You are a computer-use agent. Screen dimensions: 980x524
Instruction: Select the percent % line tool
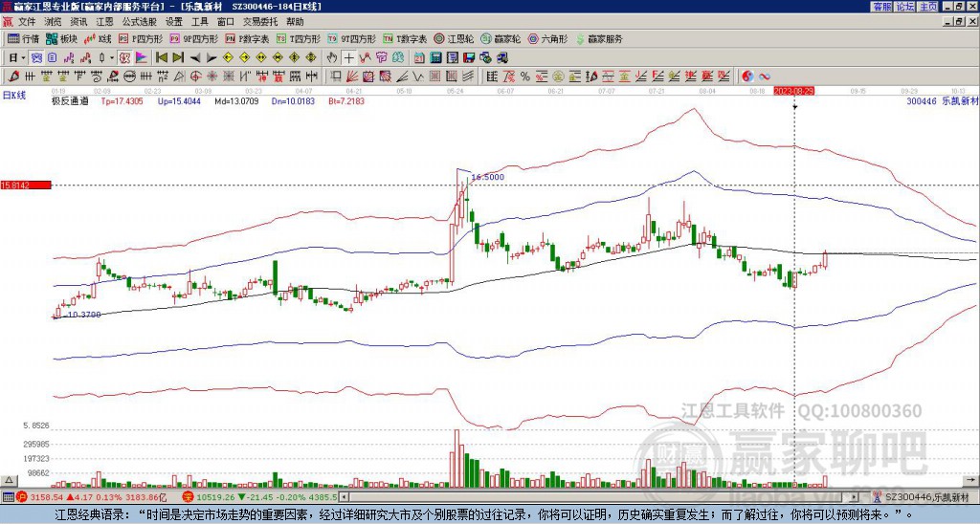[525, 76]
